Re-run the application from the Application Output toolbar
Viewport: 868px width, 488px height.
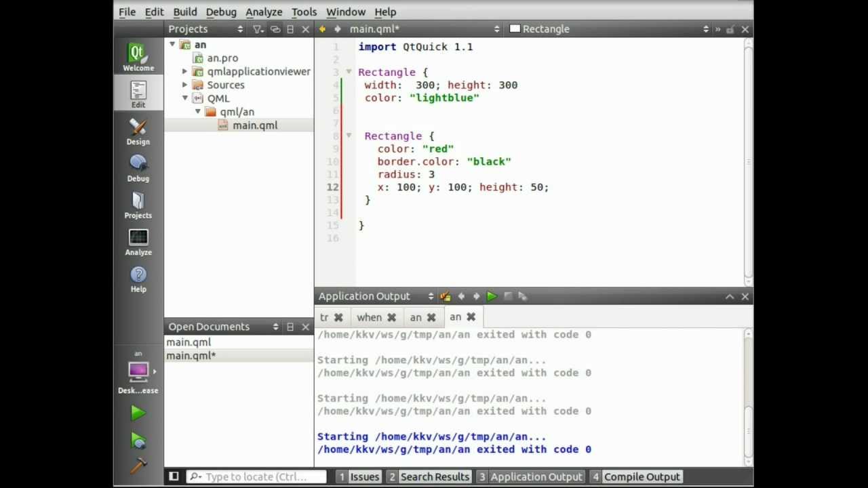[x=492, y=296]
